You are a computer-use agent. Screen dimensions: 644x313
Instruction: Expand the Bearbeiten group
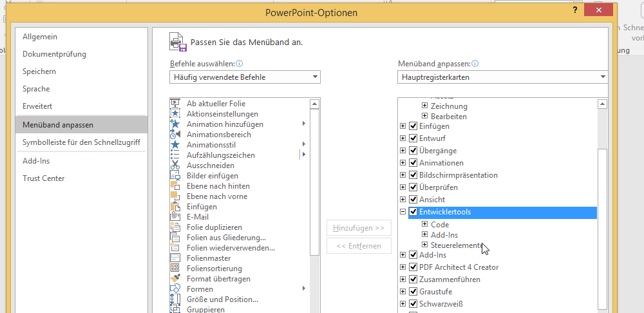coord(425,116)
